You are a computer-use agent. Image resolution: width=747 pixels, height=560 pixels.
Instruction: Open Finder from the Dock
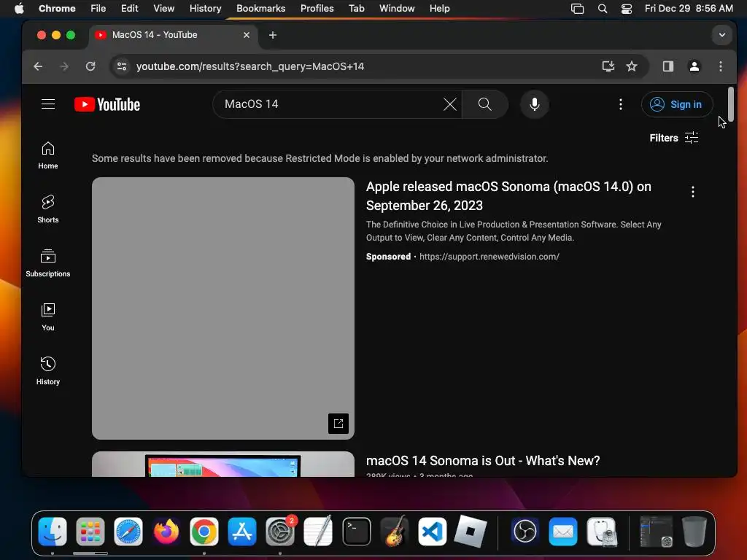(x=53, y=532)
